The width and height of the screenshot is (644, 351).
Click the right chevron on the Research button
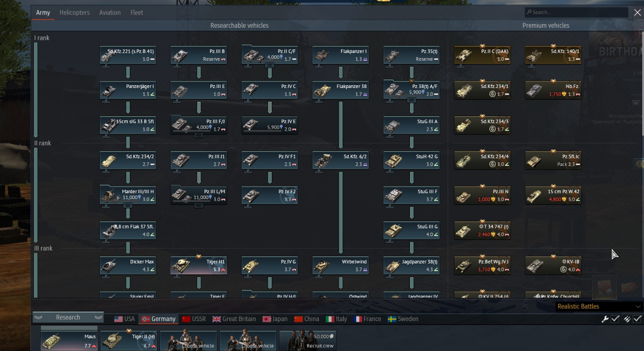(x=98, y=317)
